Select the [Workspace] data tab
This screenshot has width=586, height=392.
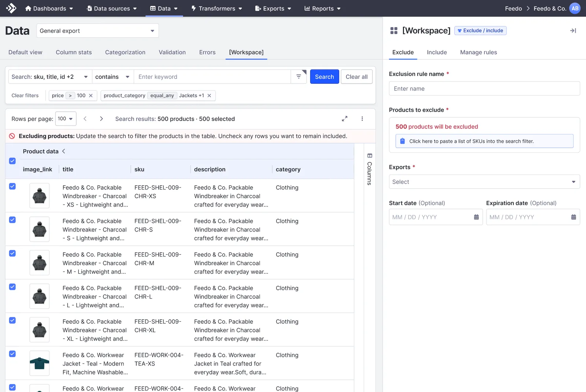coord(246,52)
